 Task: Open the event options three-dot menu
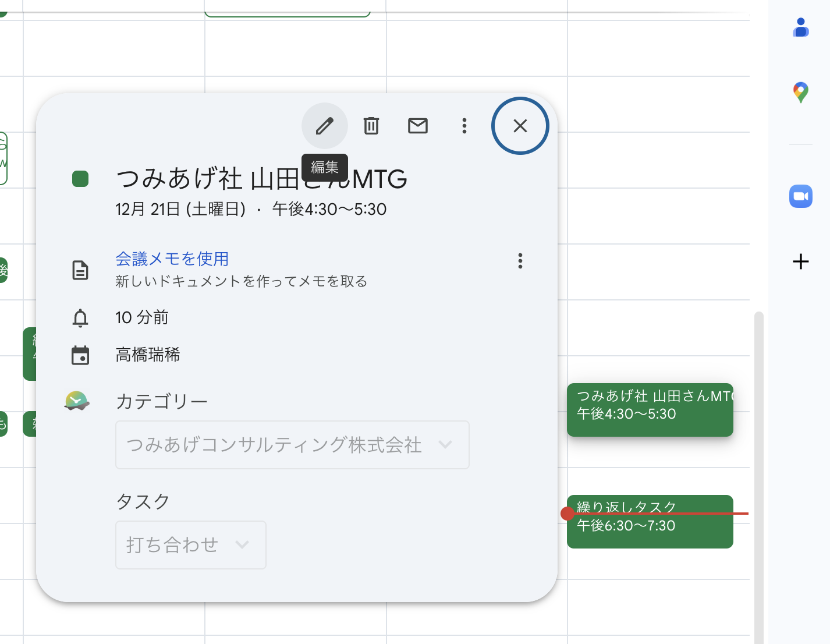(x=464, y=126)
